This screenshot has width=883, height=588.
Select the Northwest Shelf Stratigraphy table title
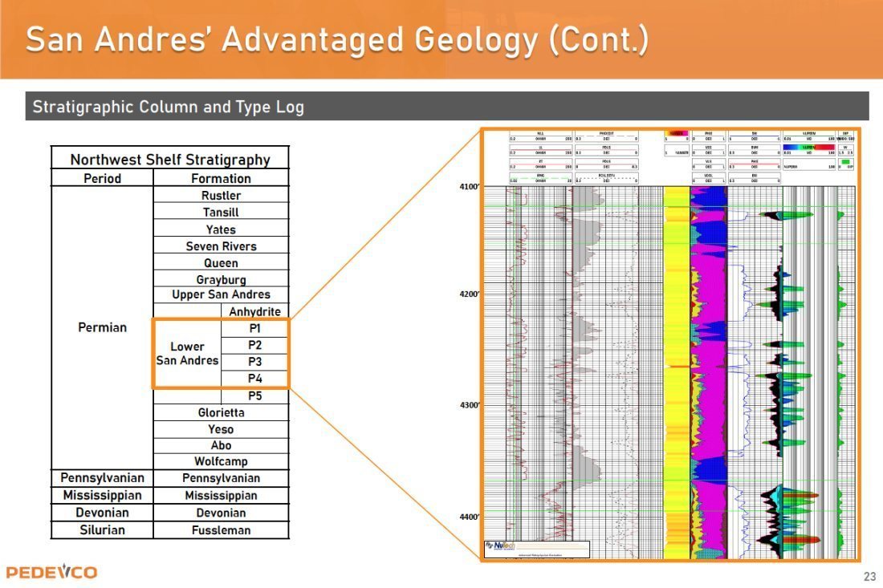[169, 159]
